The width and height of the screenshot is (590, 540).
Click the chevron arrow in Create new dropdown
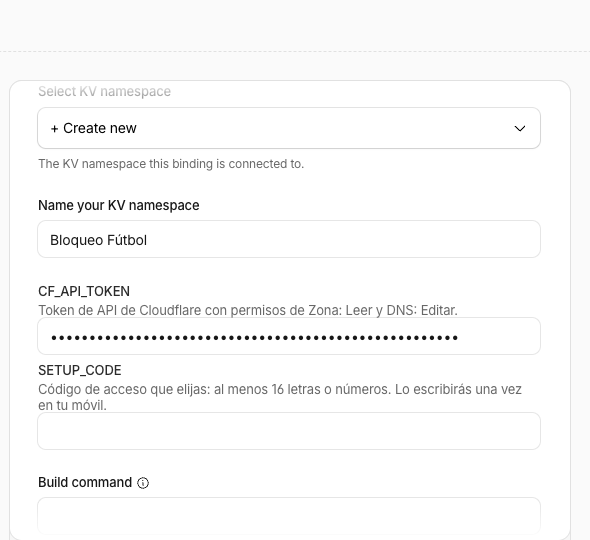[520, 129]
